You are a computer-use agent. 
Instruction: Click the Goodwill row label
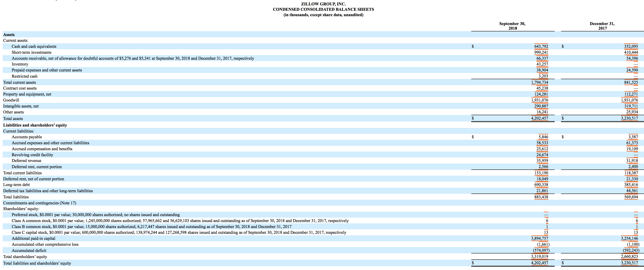pos(11,100)
